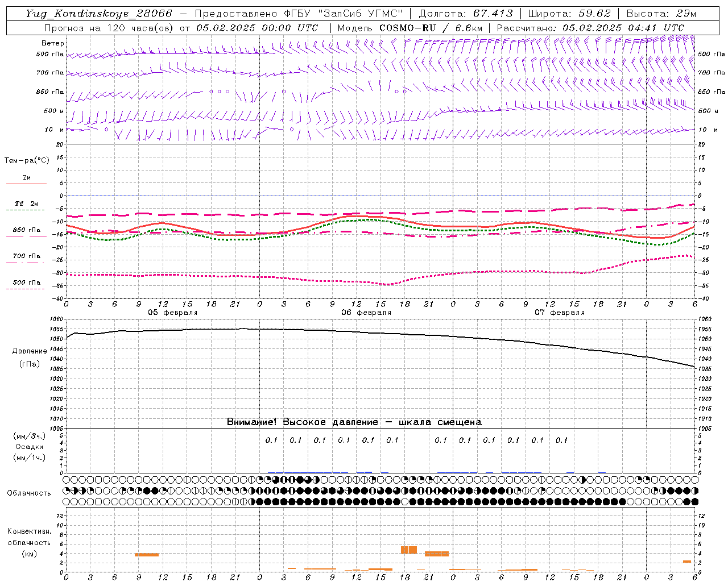Click the small blue precipitation bar

369,472
